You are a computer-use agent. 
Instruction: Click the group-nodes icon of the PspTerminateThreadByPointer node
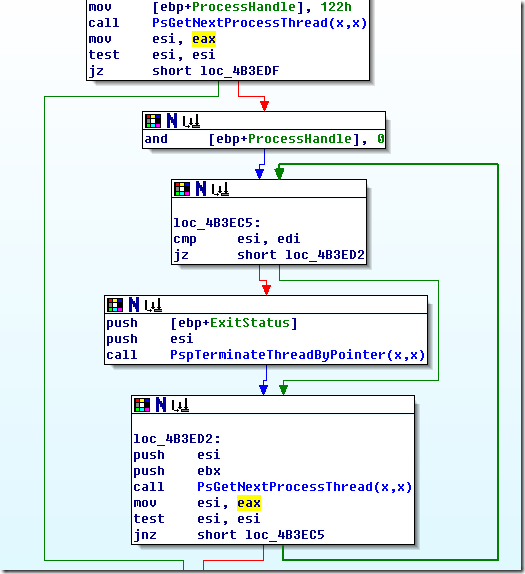tap(153, 305)
